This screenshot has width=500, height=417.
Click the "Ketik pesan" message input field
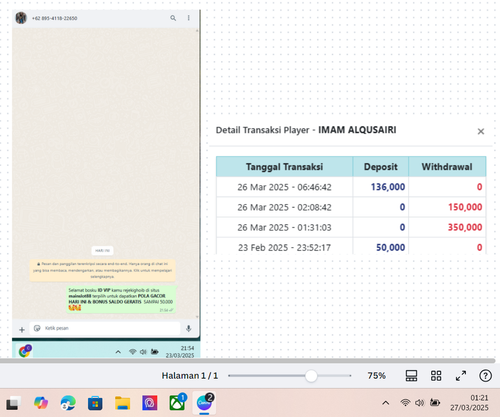pos(105,328)
